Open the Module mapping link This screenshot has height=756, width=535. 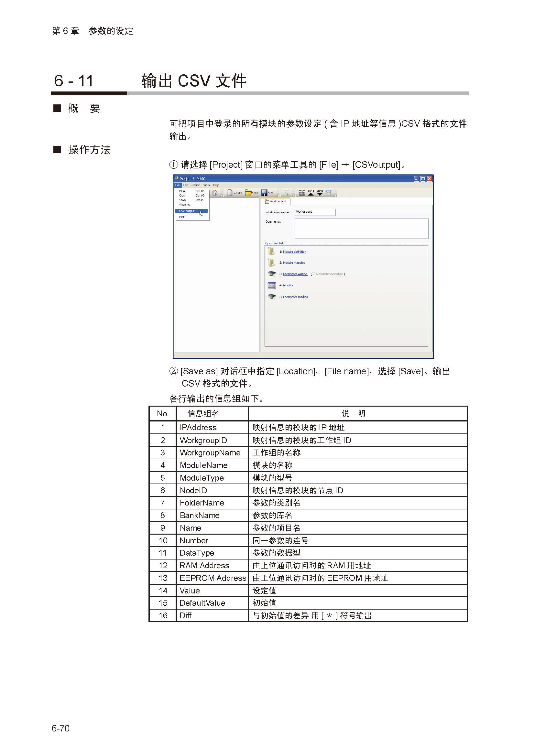pyautogui.click(x=294, y=263)
